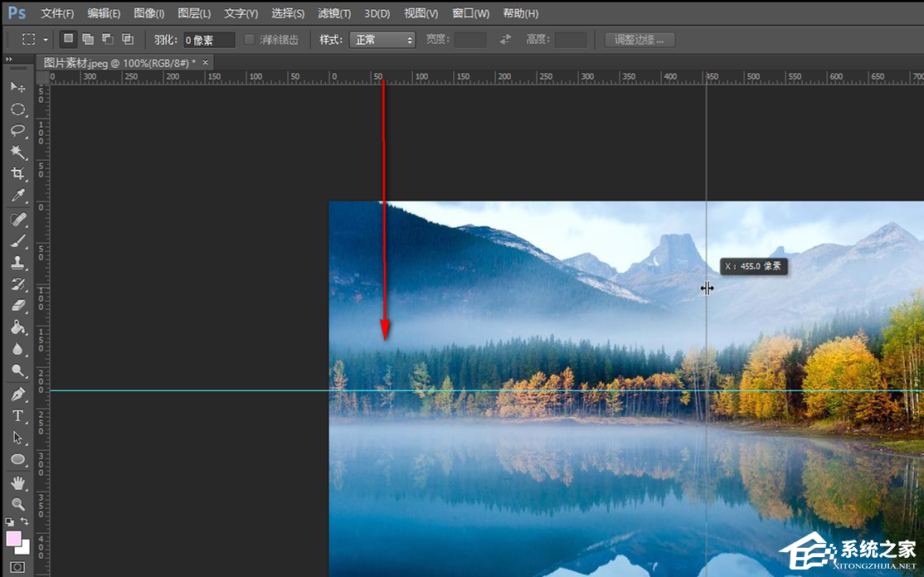
Task: Click the 羽化 feather input field
Action: (209, 40)
